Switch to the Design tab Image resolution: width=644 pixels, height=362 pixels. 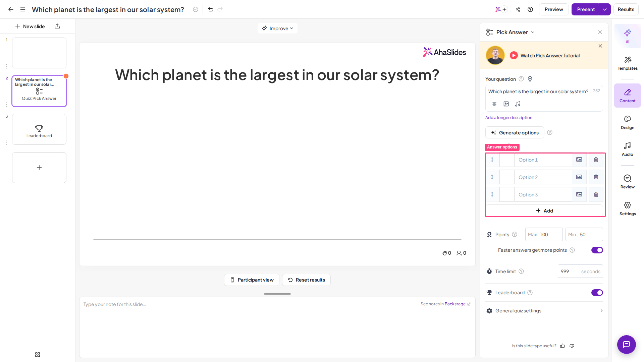pos(627,123)
